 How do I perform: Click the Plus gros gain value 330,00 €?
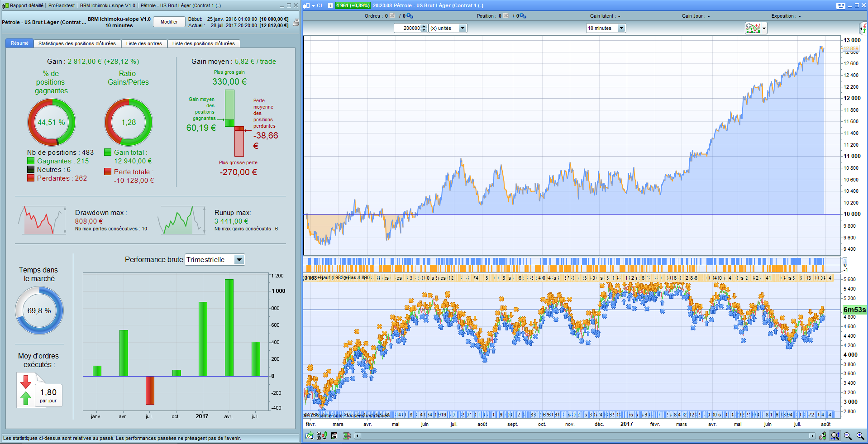pyautogui.click(x=229, y=82)
